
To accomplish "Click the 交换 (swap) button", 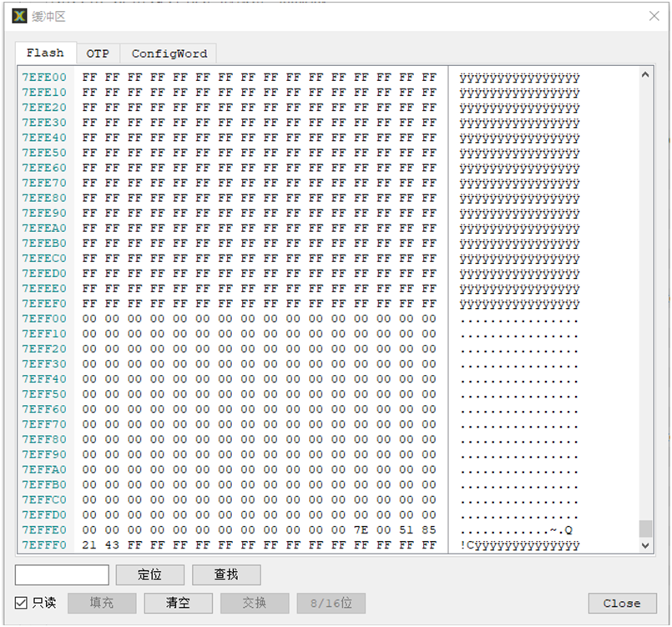I will pyautogui.click(x=255, y=603).
